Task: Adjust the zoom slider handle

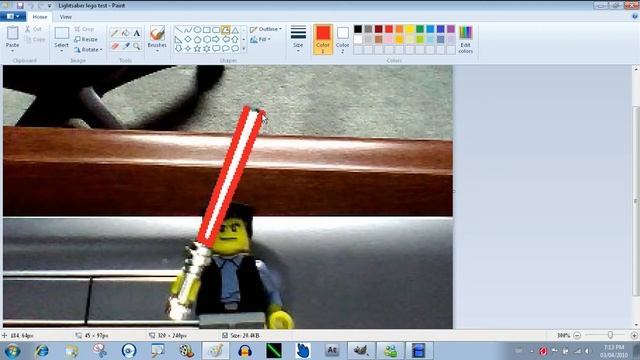Action: pos(610,335)
